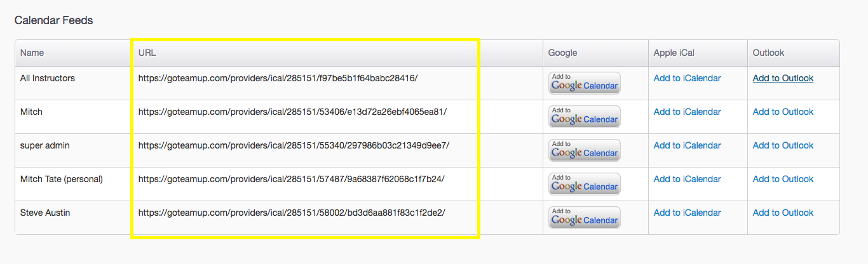Open Add to iCalendar link for Mitch
868x264 pixels.
click(x=687, y=112)
